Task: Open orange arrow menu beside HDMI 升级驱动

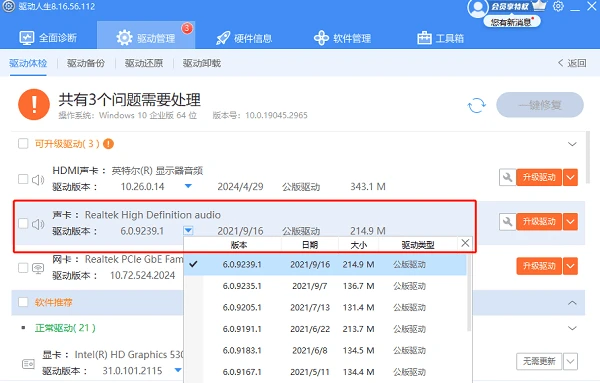Action: [570, 178]
